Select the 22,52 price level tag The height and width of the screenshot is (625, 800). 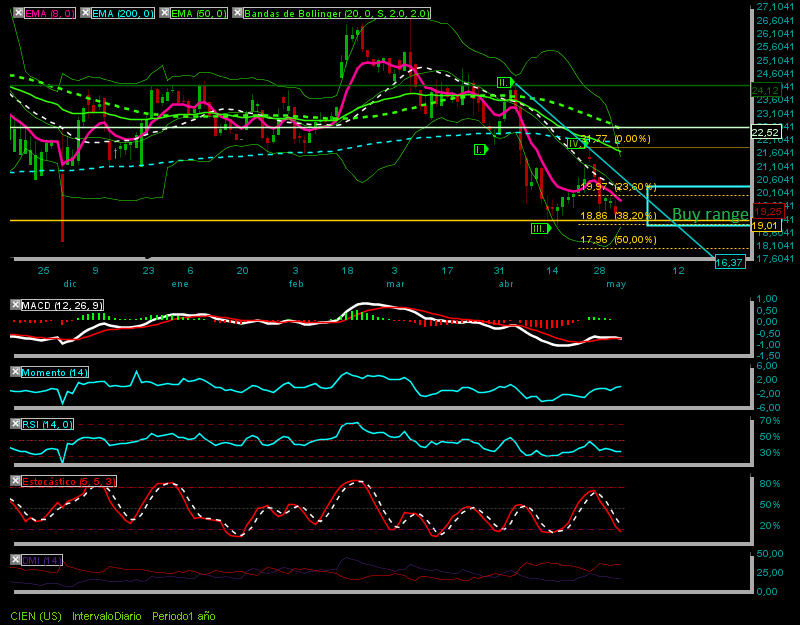click(x=766, y=133)
